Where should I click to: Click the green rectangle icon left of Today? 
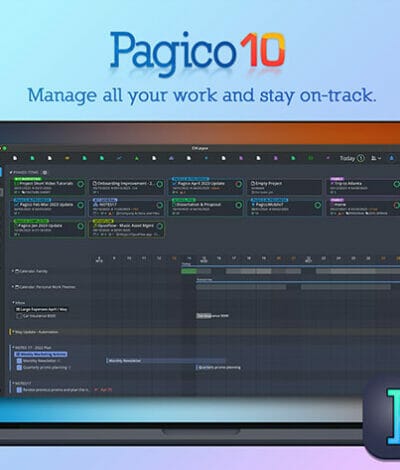(x=310, y=158)
